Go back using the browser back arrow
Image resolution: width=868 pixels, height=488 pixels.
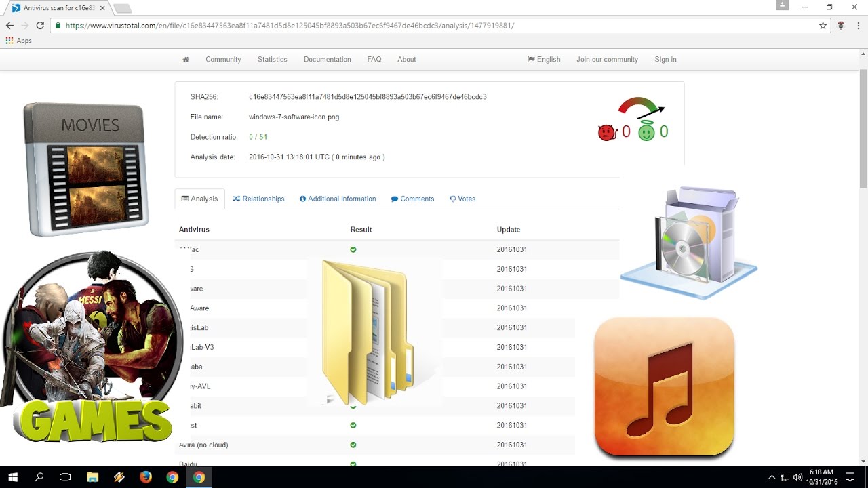click(9, 26)
